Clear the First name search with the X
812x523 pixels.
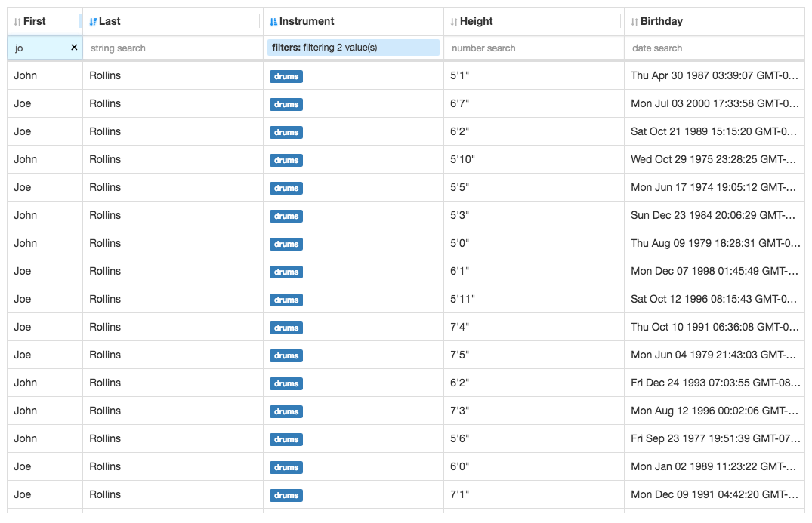point(74,47)
